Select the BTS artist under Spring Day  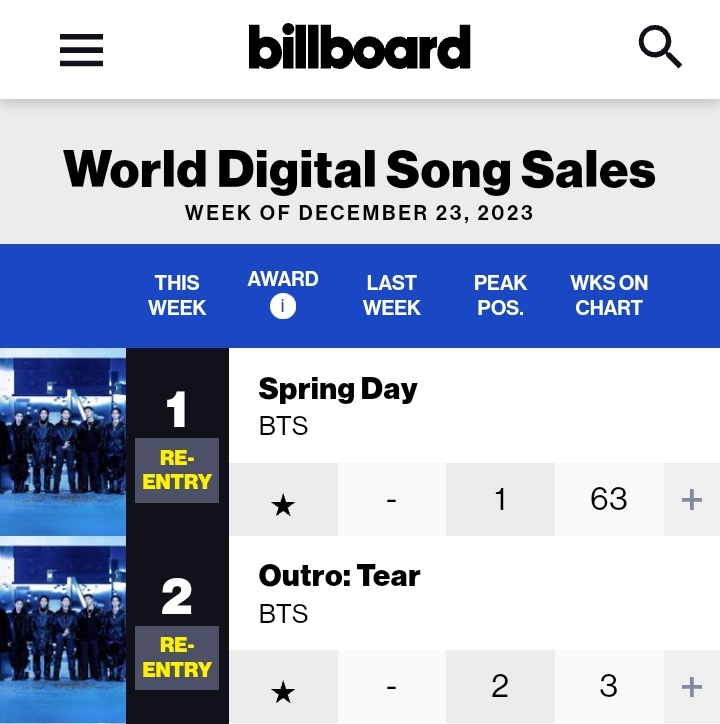[283, 426]
